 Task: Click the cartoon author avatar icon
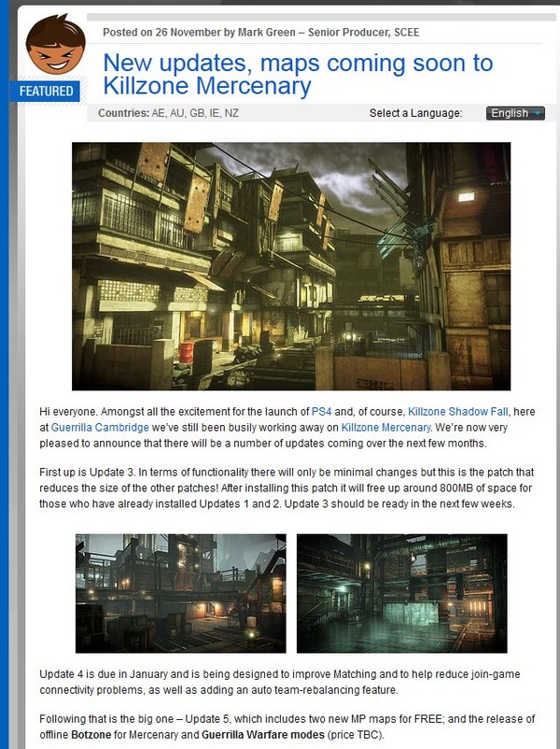tap(55, 45)
